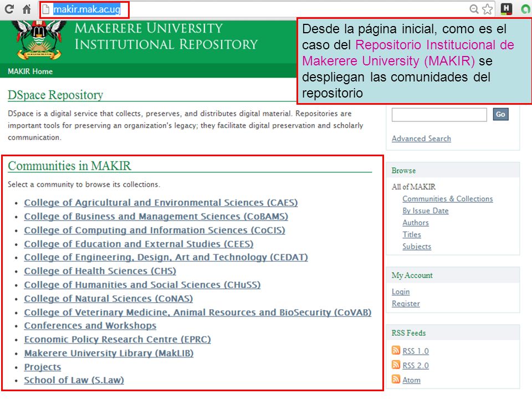Open College of Agricultural and Environmental Sciences (CAES)
Image resolution: width=532 pixels, height=399 pixels.
161,203
